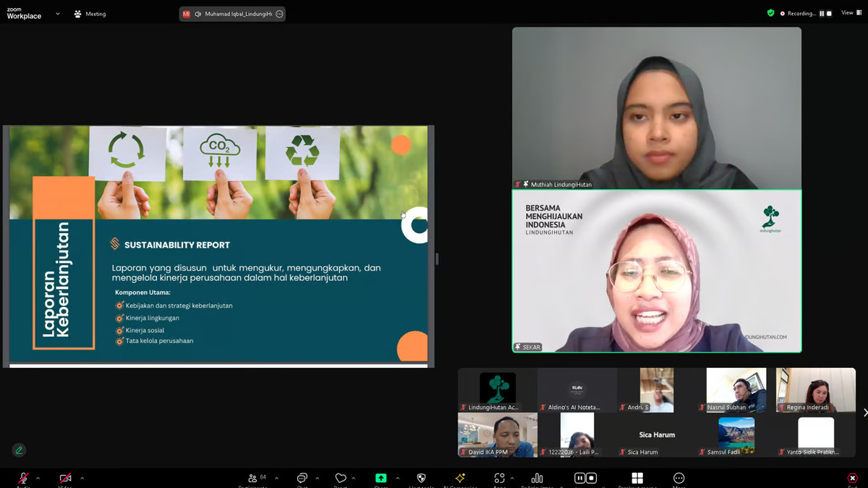Select SEKAR active speaker video tile

[x=657, y=272]
